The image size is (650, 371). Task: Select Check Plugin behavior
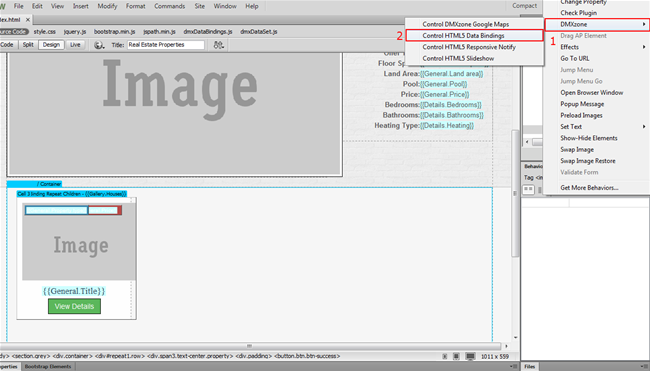coord(579,13)
